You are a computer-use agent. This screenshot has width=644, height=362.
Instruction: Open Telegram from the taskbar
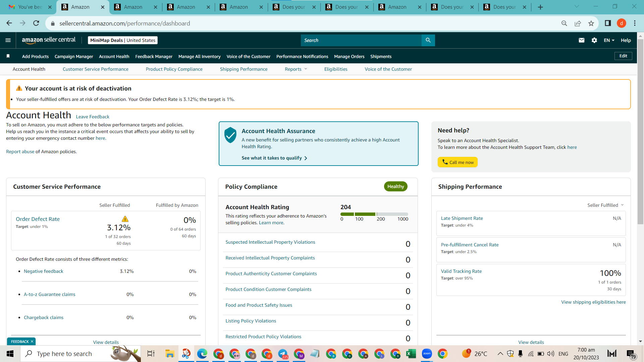tap(283, 354)
